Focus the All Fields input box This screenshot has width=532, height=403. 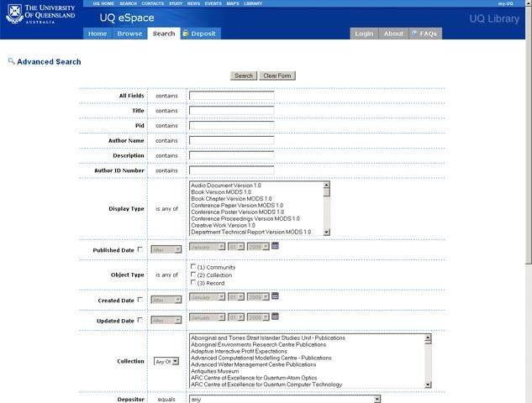point(232,96)
